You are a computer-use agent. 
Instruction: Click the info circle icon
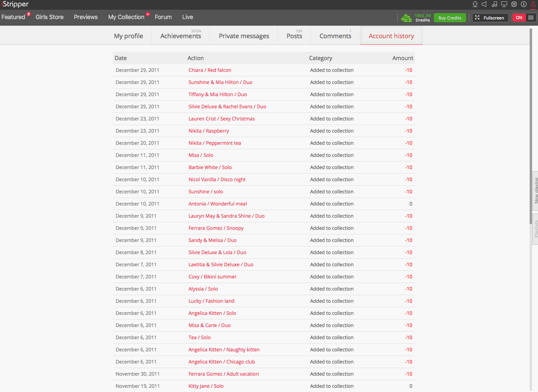click(524, 4)
